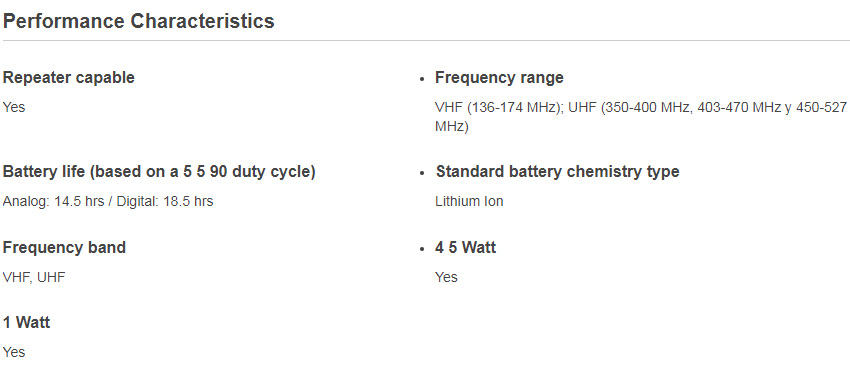Click the bullet beside 4 5 Watt

422,249
